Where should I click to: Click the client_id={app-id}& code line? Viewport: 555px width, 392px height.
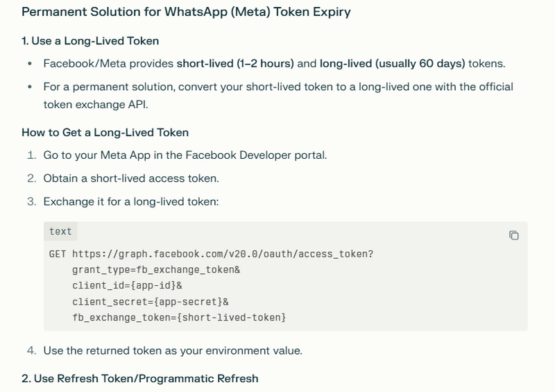pos(127,285)
